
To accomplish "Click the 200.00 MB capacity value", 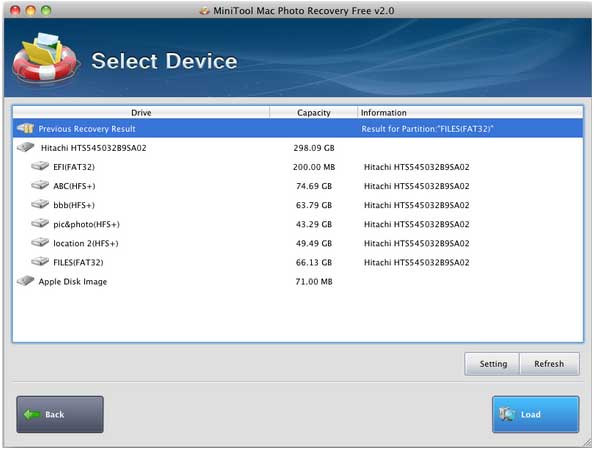I will tap(314, 167).
